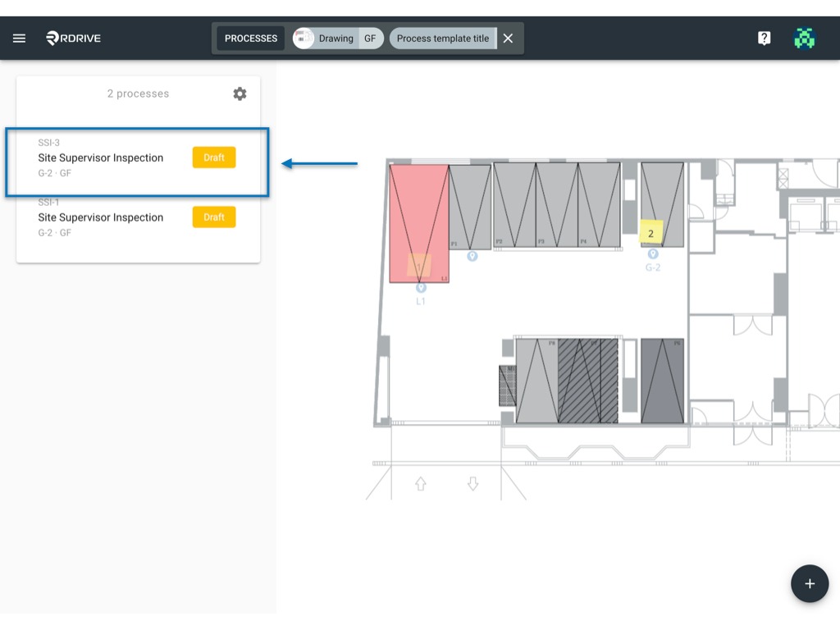Click the GF floor chip
The width and height of the screenshot is (840, 630).
coord(371,39)
